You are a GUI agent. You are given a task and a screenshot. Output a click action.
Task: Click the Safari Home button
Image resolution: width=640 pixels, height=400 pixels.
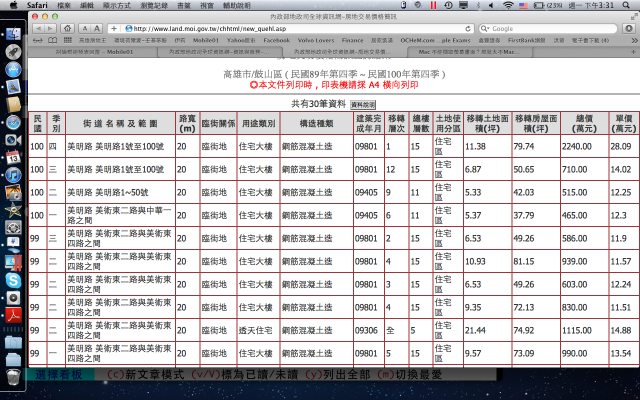tap(67, 29)
